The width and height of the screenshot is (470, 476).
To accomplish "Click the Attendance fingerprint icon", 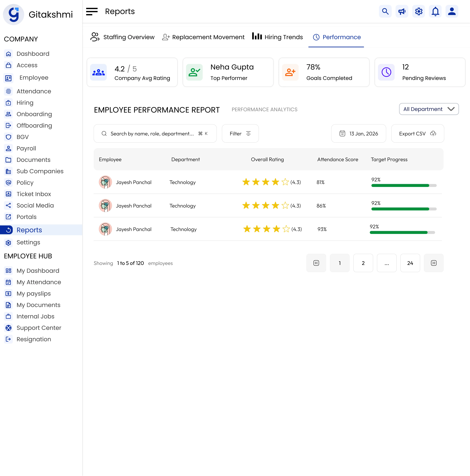I will click(x=8, y=91).
